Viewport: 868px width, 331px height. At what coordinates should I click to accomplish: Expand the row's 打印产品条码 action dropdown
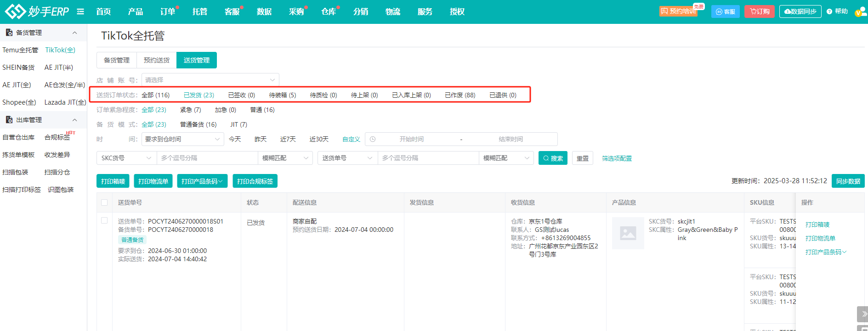[826, 252]
